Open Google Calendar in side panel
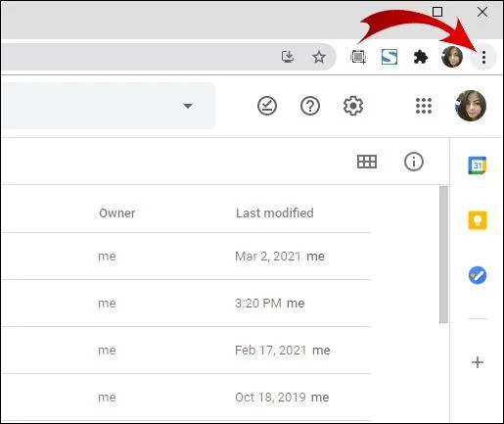The height and width of the screenshot is (424, 504). (x=478, y=165)
